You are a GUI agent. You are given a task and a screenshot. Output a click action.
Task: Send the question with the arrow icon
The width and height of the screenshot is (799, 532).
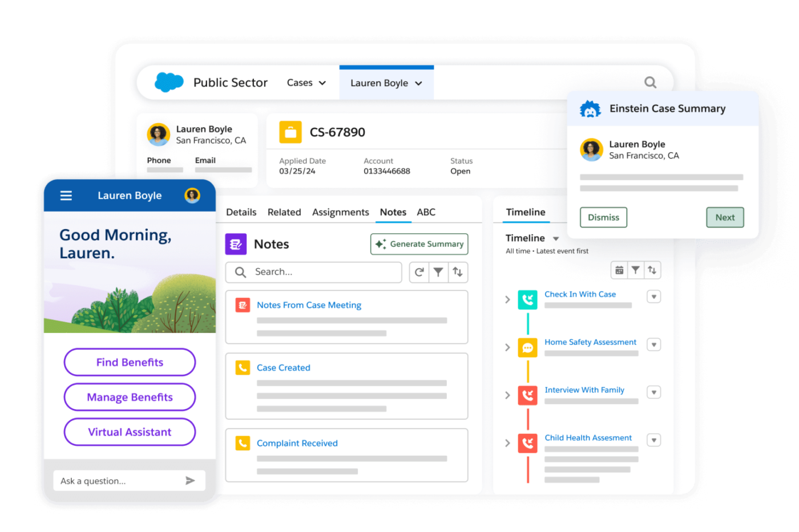(190, 481)
